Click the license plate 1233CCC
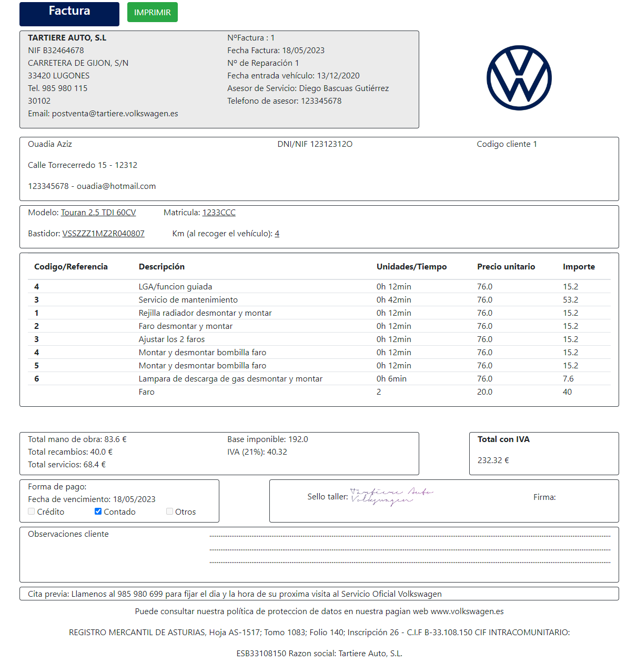 pyautogui.click(x=219, y=213)
